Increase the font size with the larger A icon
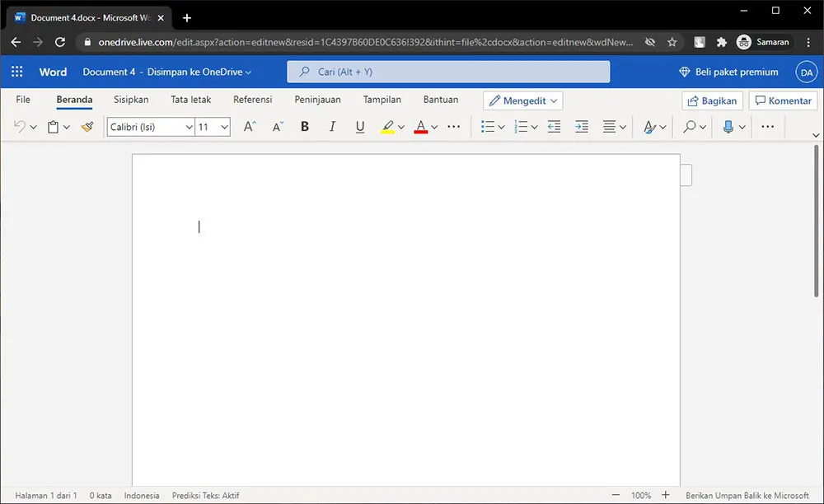 249,127
